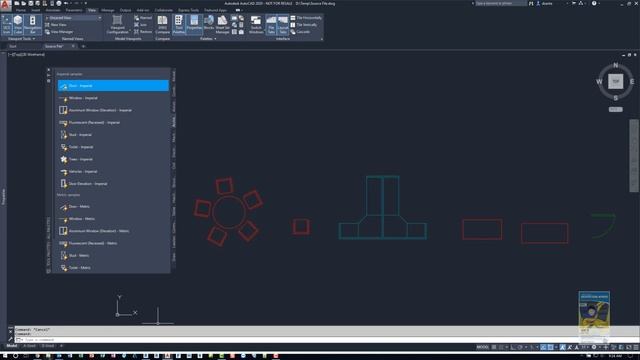640x360 pixels.
Task: Toggle ortho mode in status bar
Action: pyautogui.click(x=513, y=347)
